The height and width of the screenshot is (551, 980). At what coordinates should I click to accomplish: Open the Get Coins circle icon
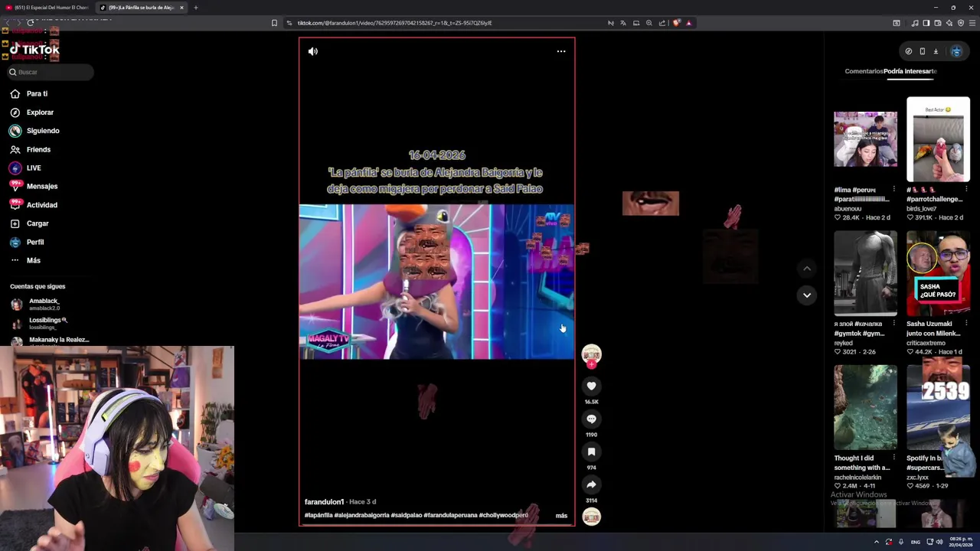tap(909, 51)
